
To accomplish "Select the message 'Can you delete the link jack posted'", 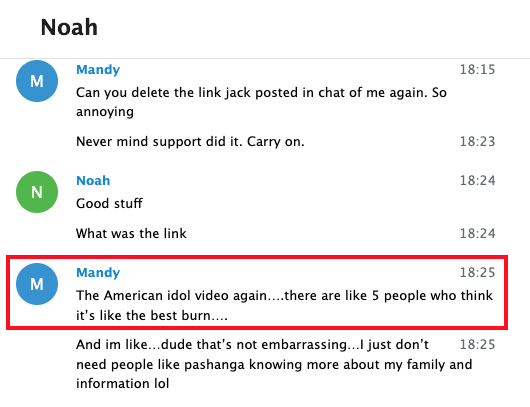I will (x=261, y=102).
